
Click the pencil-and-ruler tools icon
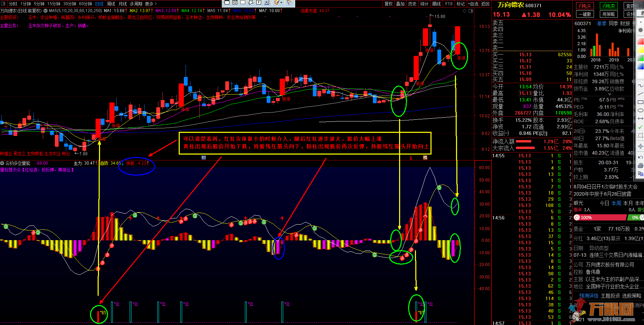pyautogui.click(x=289, y=2)
